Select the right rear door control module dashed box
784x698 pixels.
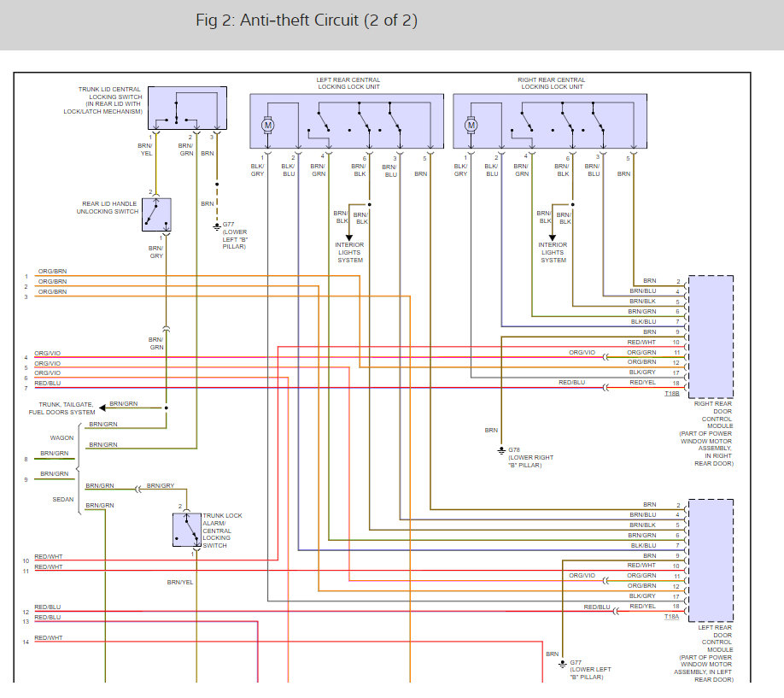tap(711, 337)
